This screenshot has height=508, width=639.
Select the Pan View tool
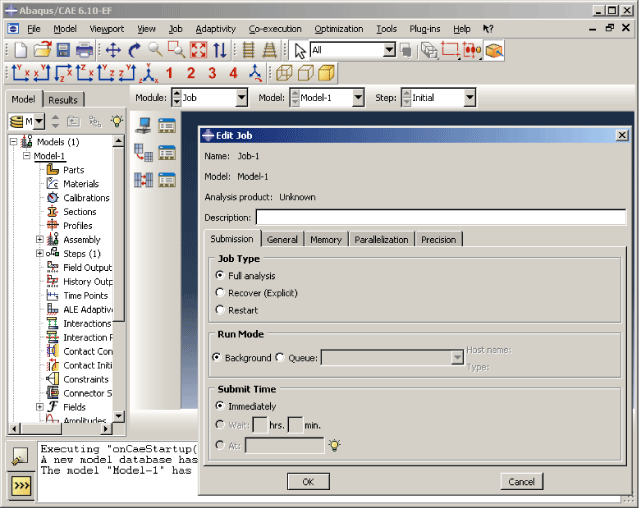click(113, 50)
